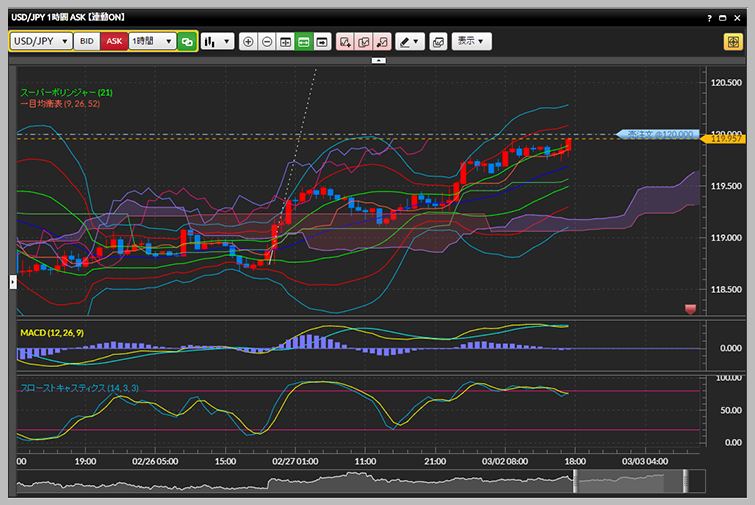Image resolution: width=755 pixels, height=505 pixels.
Task: Open the 1時間 timeframe dropdown
Action: point(152,41)
